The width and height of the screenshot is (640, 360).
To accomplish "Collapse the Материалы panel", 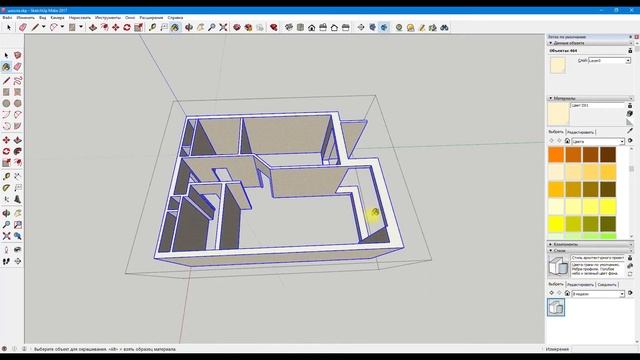I will pyautogui.click(x=551, y=98).
